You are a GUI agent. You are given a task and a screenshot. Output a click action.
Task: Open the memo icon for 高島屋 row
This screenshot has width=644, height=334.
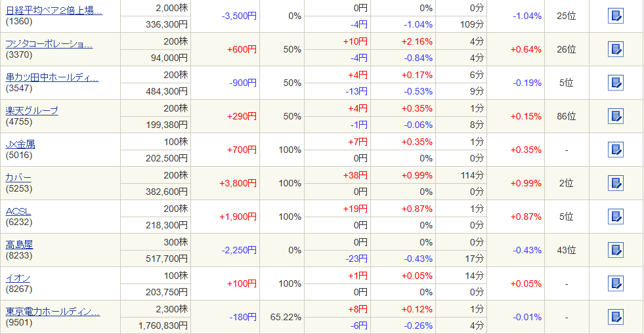pyautogui.click(x=615, y=250)
